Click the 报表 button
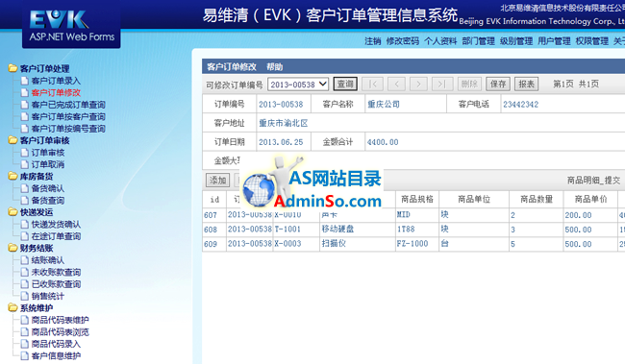This screenshot has height=364, width=625. pos(526,84)
